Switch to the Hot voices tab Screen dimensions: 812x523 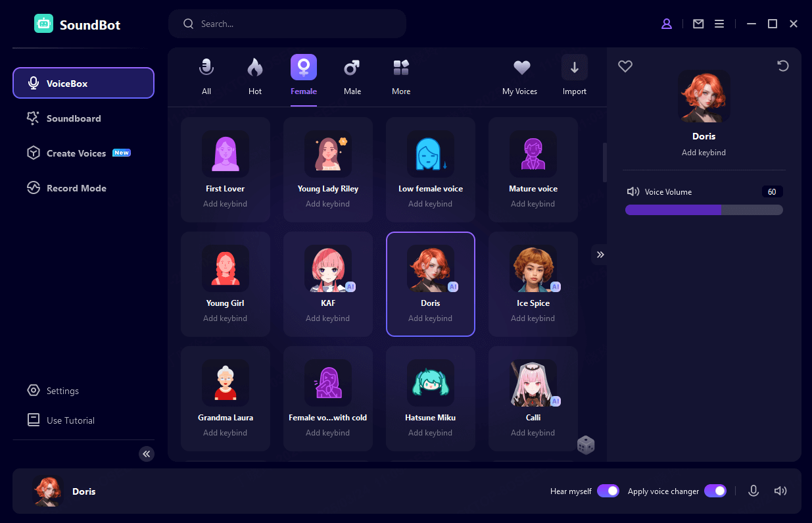[x=255, y=76]
